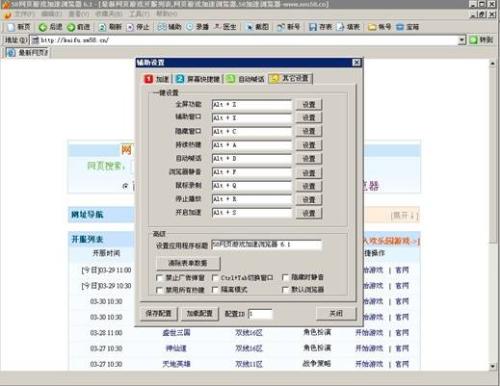This screenshot has height=386, width=500.
Task: Click the 截图 screenshot toolbar icon
Action: (249, 27)
